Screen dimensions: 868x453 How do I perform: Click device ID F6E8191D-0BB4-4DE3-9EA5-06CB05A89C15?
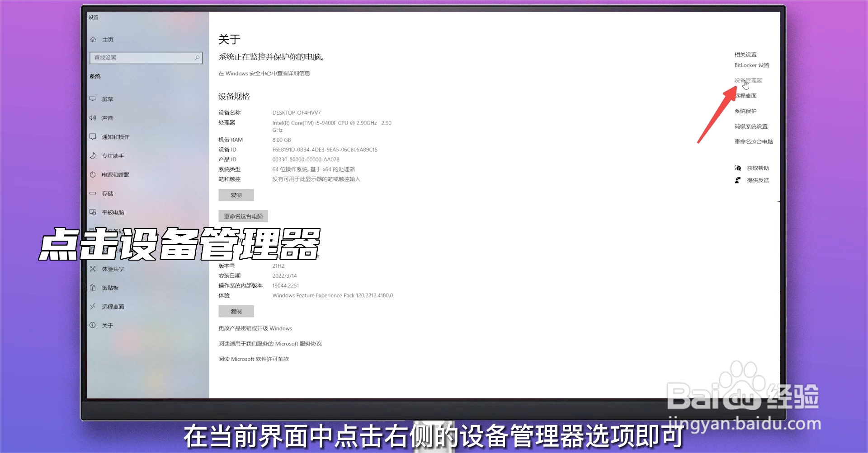tap(325, 149)
